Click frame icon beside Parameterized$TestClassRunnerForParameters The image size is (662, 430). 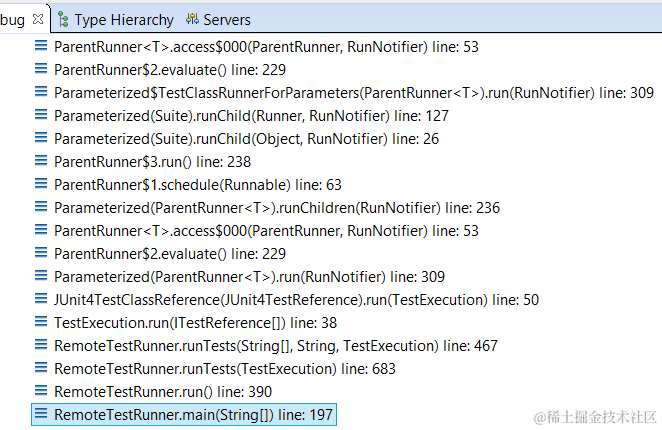[x=41, y=91]
